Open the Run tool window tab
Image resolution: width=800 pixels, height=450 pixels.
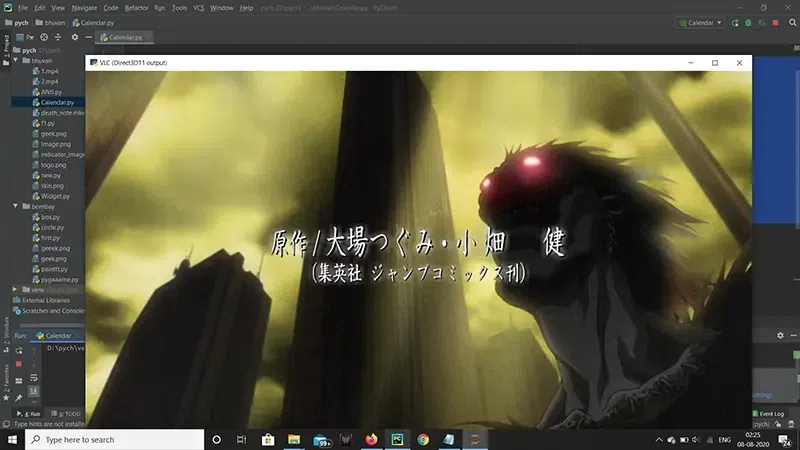[x=29, y=414]
